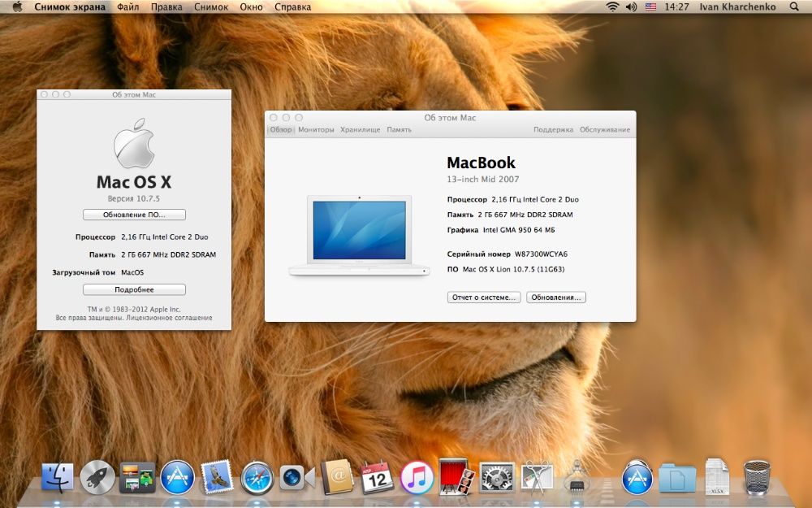Click the Версия 10.7.5 version text
This screenshot has height=508, width=812.
click(134, 198)
